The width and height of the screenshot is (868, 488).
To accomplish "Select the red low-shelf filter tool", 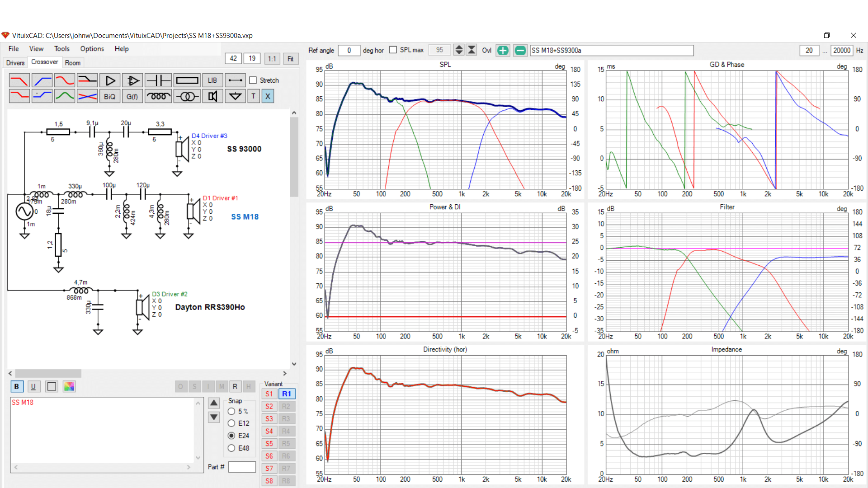I will pyautogui.click(x=19, y=96).
